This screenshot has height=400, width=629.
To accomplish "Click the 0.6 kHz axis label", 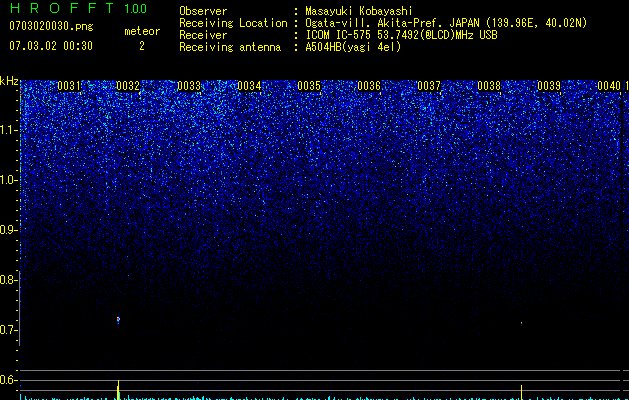I will pyautogui.click(x=8, y=380).
